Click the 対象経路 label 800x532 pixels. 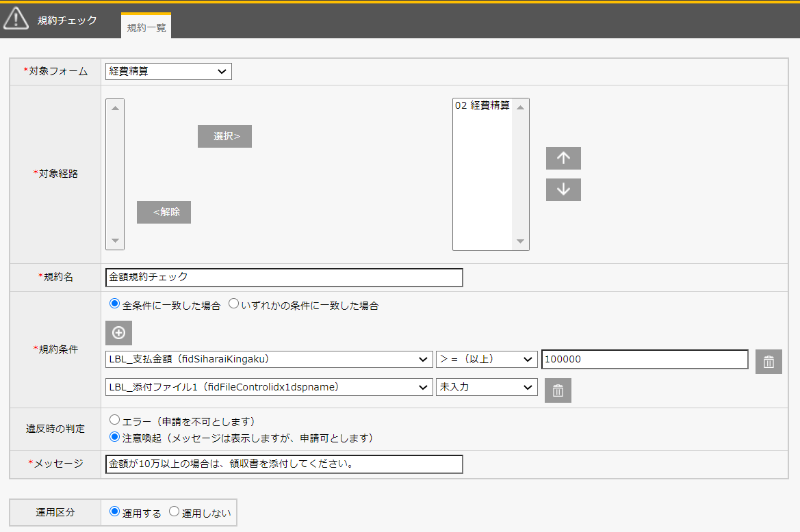coord(55,174)
